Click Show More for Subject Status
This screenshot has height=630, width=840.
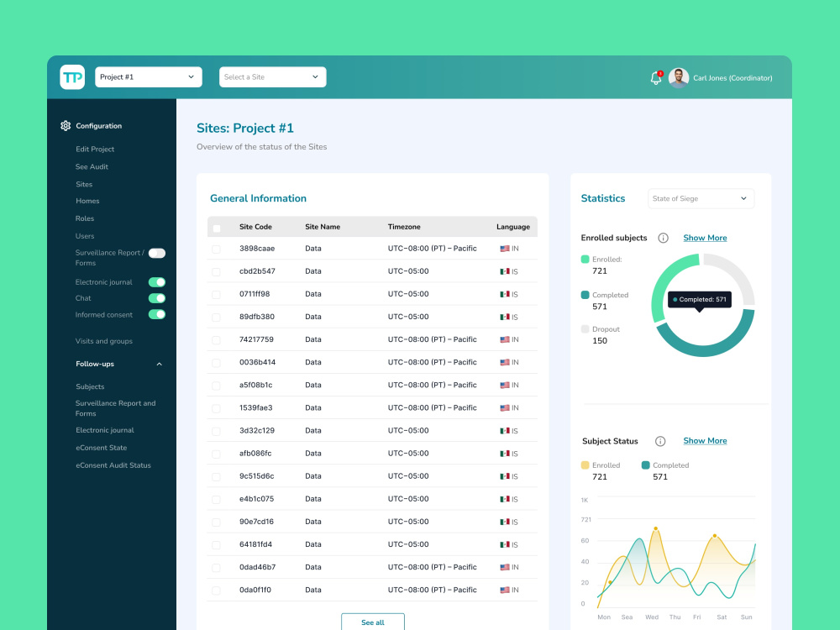click(705, 441)
